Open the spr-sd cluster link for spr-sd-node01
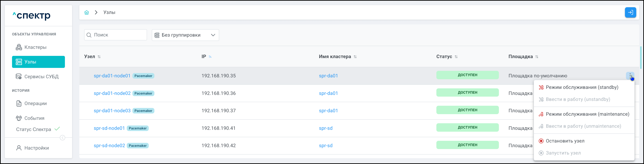 click(x=325, y=128)
